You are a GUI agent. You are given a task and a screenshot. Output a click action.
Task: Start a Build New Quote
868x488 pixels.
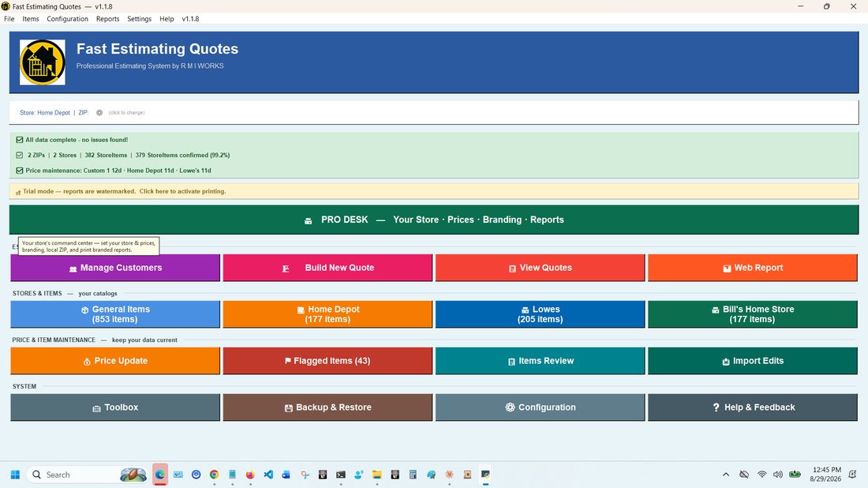click(327, 268)
